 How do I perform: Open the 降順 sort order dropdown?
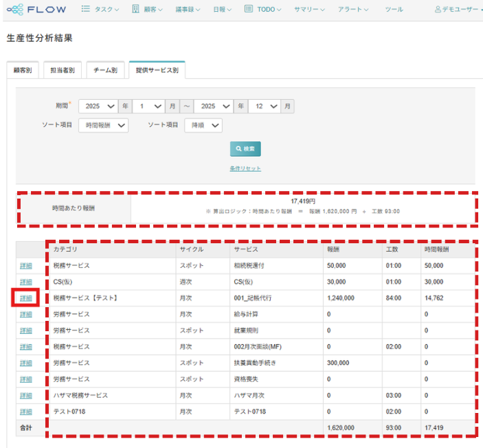[204, 125]
